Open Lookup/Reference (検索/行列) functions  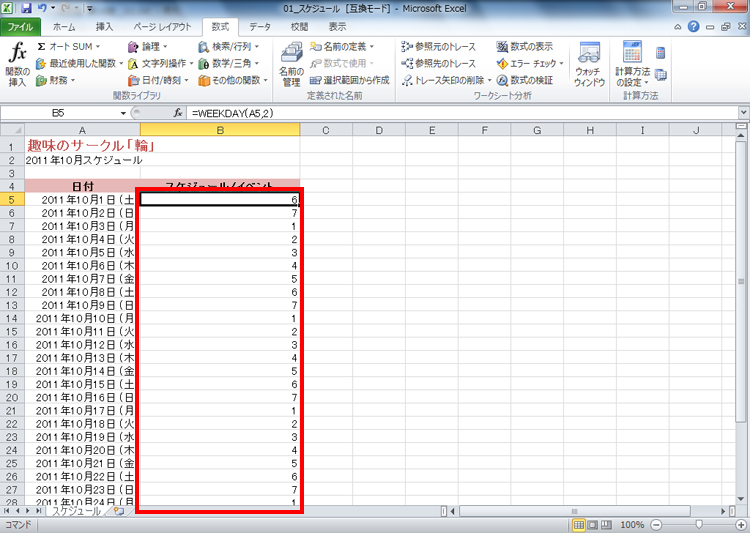[x=229, y=46]
